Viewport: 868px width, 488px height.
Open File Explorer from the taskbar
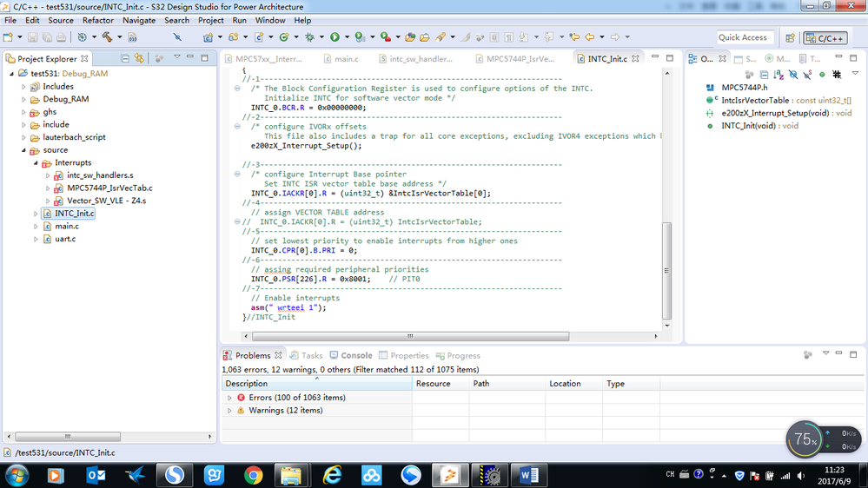pos(292,475)
